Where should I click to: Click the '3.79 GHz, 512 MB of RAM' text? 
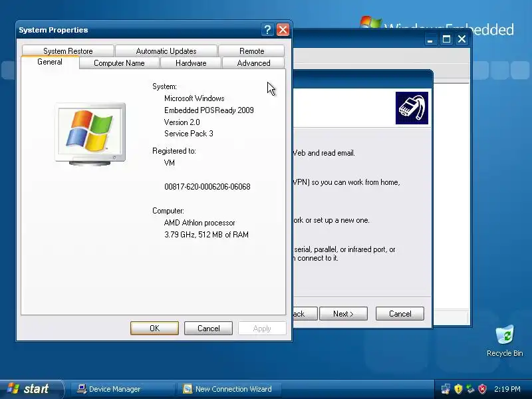click(206, 235)
